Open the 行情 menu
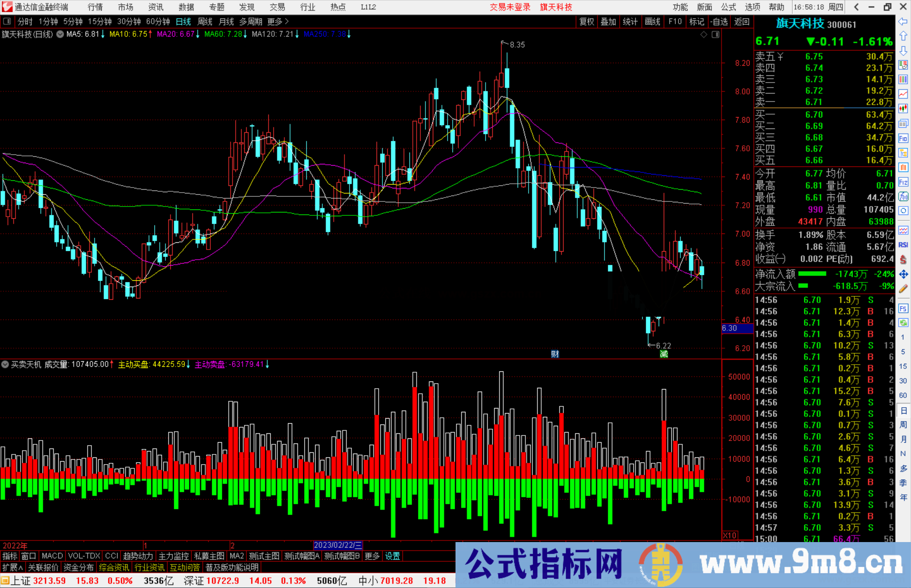Screen dimensions: 911x588 point(95,7)
